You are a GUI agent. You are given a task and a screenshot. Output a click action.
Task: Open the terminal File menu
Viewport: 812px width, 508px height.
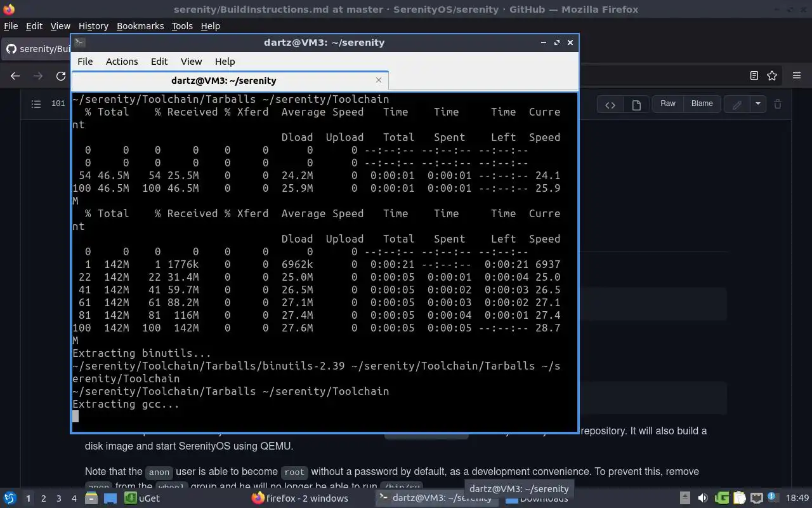pyautogui.click(x=85, y=62)
